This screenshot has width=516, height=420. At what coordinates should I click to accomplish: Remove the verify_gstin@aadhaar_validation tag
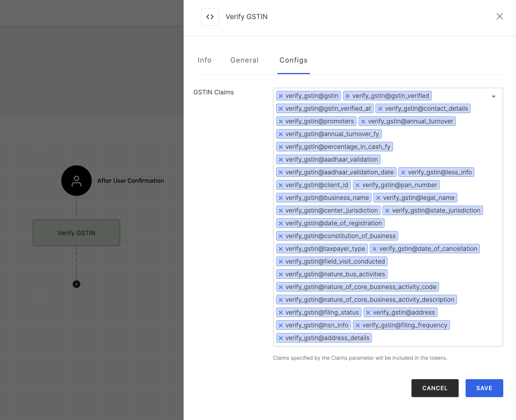coord(281,160)
